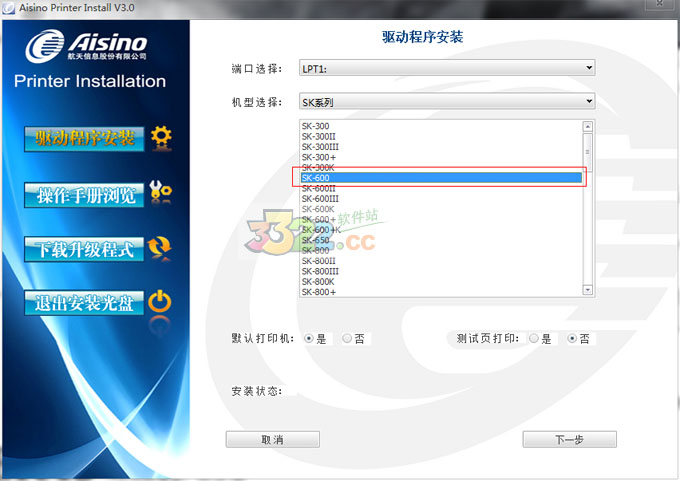The height and width of the screenshot is (481, 680).
Task: Click the orange power icon
Action: (160, 301)
